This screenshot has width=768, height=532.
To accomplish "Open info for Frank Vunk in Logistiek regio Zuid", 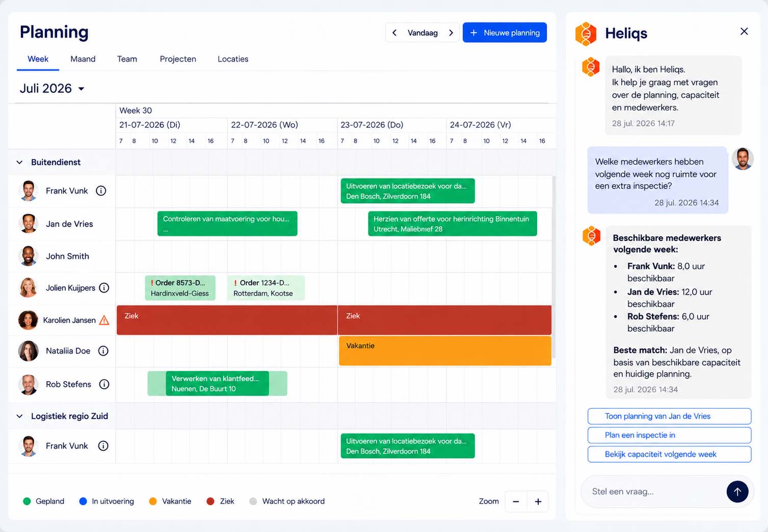I will click(103, 446).
